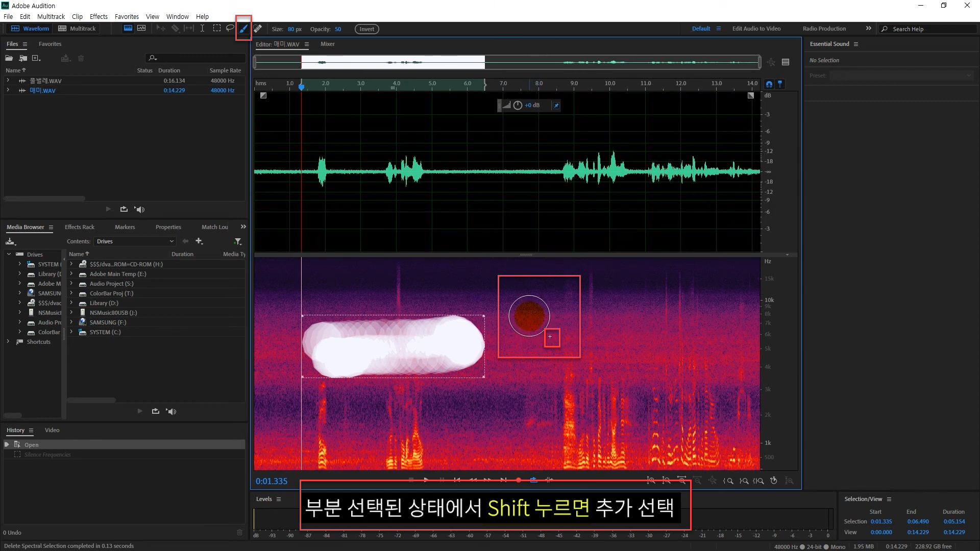Adjust the +0 dB amplitude knob
Screen dimensions: 980x551
(518, 105)
